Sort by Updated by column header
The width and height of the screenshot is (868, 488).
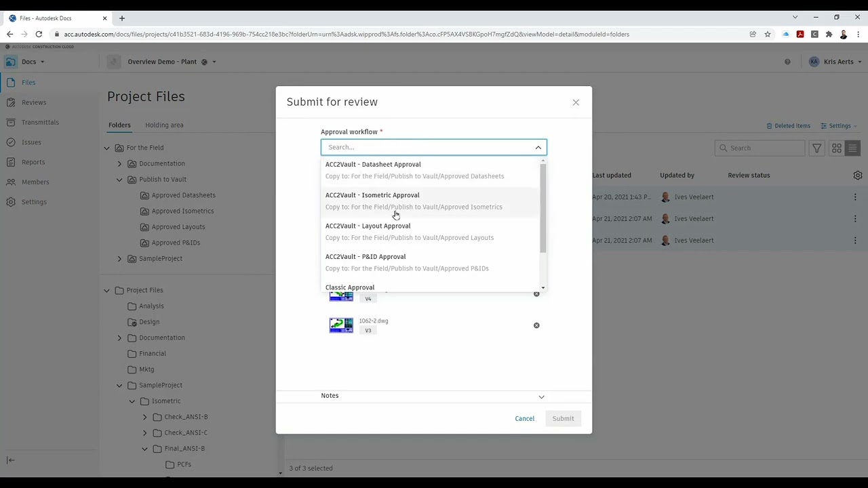pos(677,176)
